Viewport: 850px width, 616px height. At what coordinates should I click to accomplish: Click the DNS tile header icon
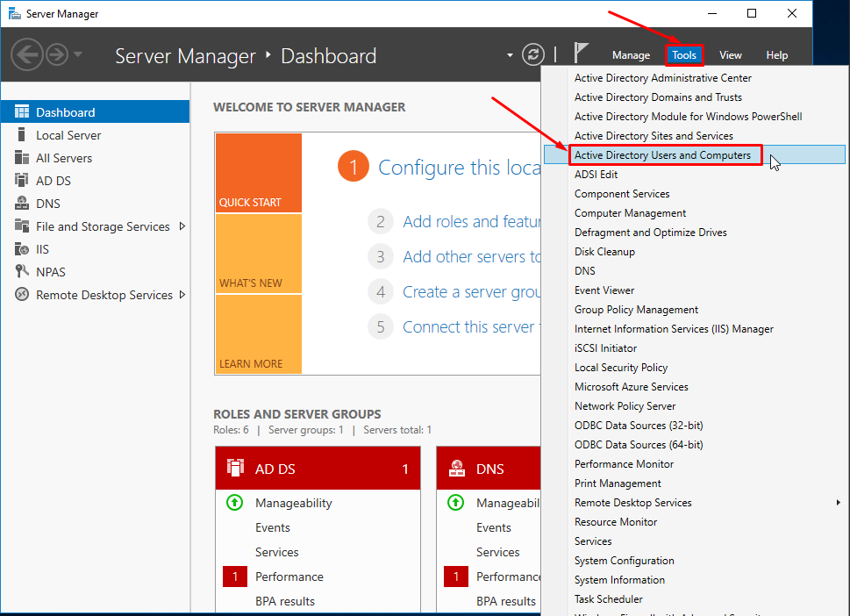(x=457, y=468)
